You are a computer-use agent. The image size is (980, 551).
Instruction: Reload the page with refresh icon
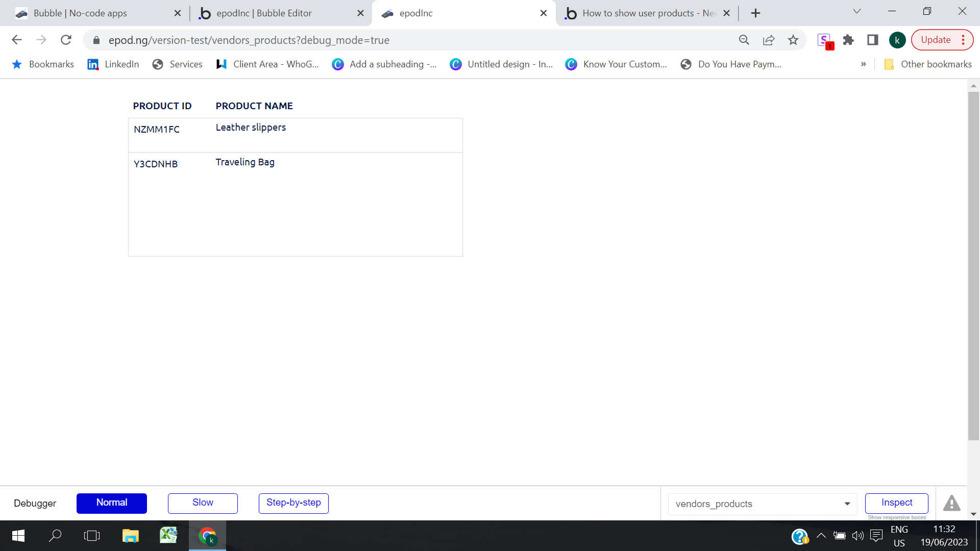tap(66, 40)
